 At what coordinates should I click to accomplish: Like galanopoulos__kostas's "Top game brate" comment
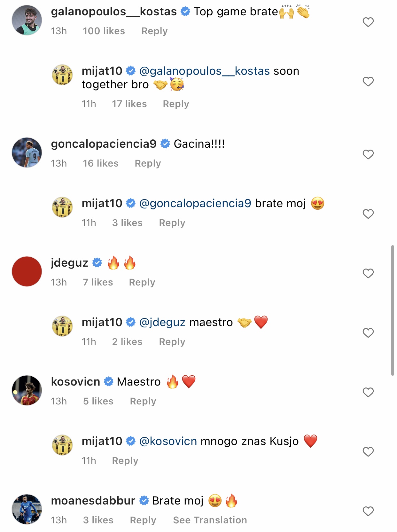tap(368, 22)
